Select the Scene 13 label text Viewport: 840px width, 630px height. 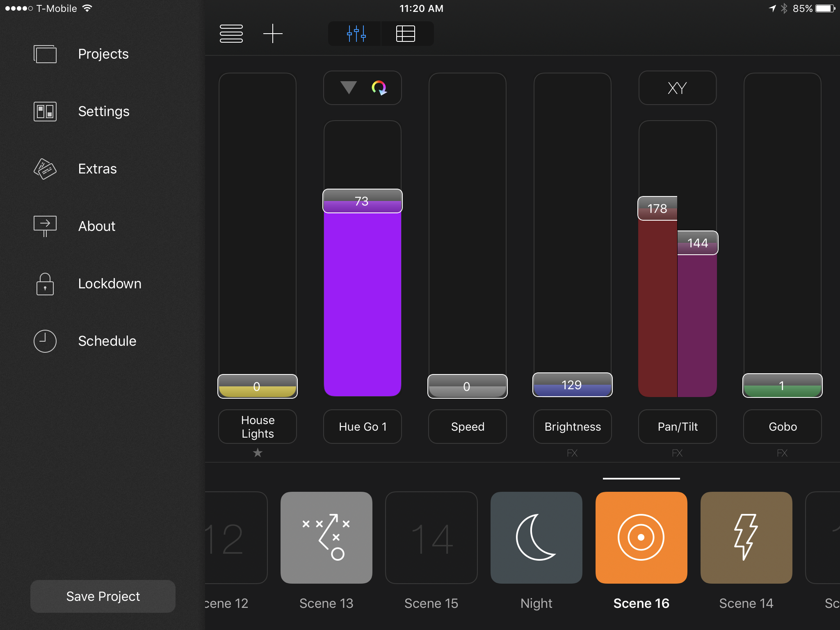coord(326,603)
